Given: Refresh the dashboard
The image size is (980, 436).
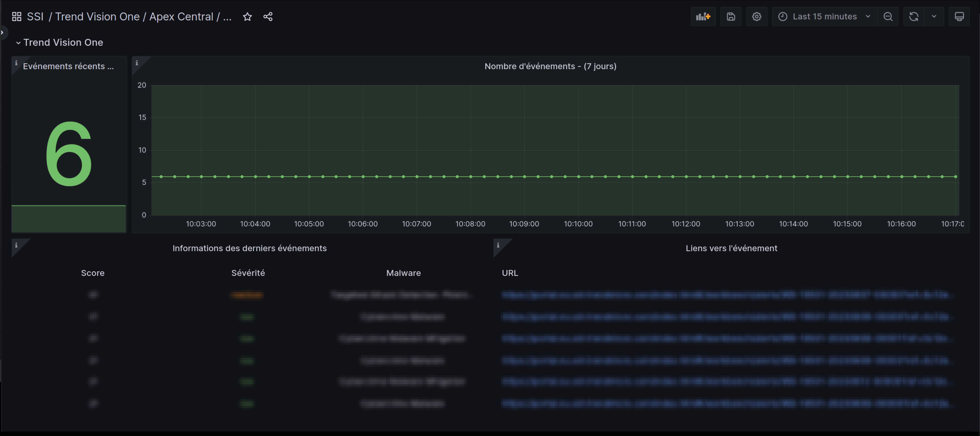Looking at the screenshot, I should coord(914,16).
